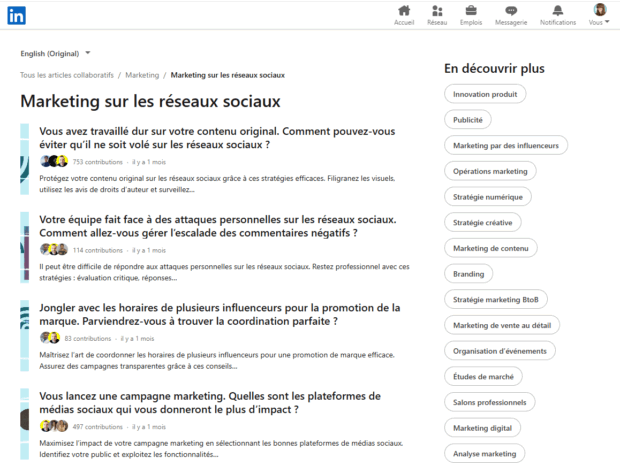Expand the English (Original) language dropdown
Screen dimensions: 620x466
pyautogui.click(x=55, y=53)
